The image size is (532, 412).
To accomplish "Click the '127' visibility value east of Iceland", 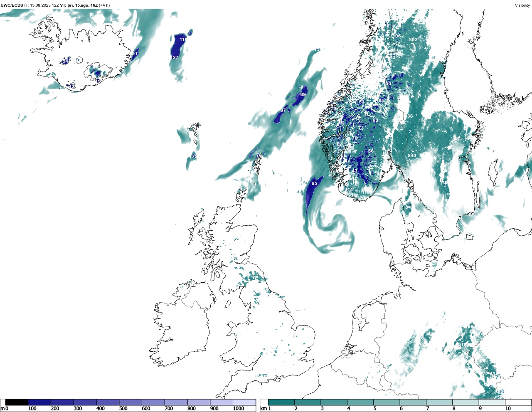I will [x=175, y=57].
